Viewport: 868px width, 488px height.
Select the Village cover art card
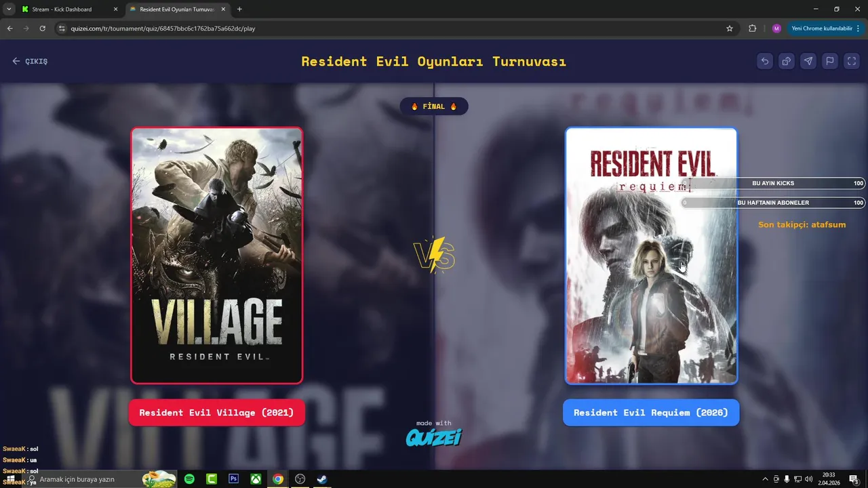pos(217,256)
